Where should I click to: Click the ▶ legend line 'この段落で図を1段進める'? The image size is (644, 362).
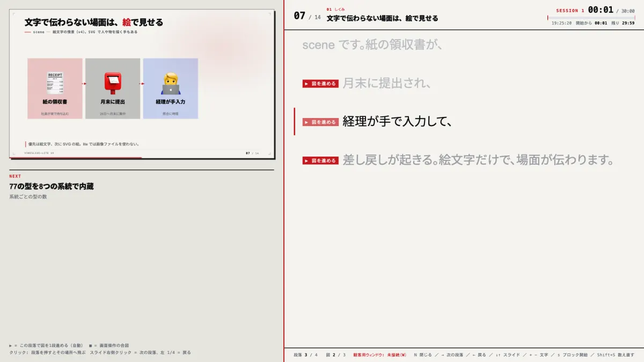pos(46,345)
